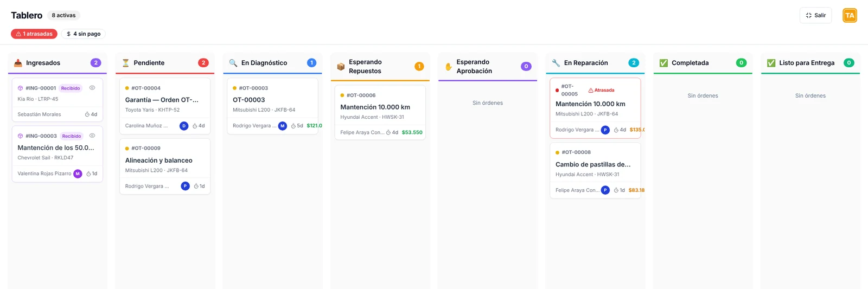Select the Esperando Repuestos column header
The height and width of the screenshot is (289, 868).
click(x=380, y=67)
